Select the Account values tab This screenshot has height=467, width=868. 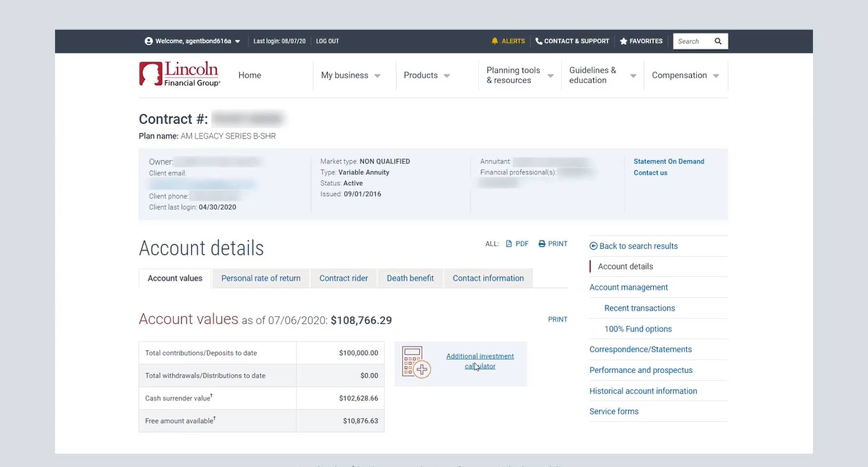pos(175,278)
